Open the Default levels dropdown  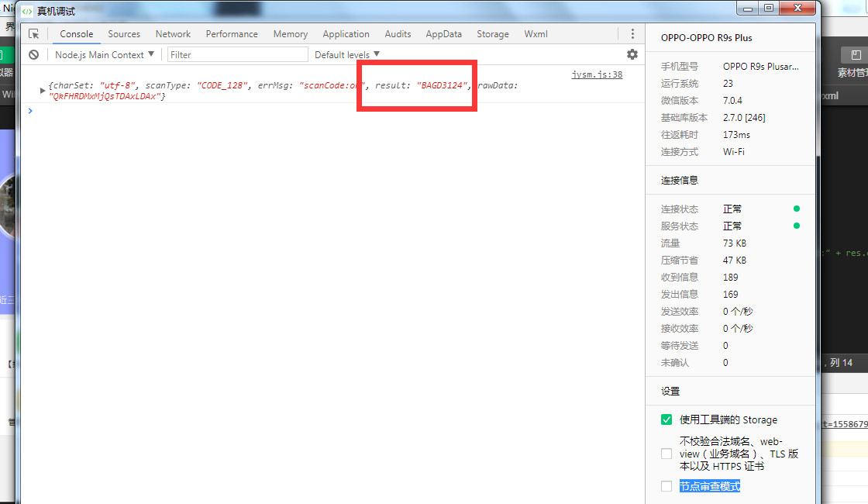click(x=347, y=55)
